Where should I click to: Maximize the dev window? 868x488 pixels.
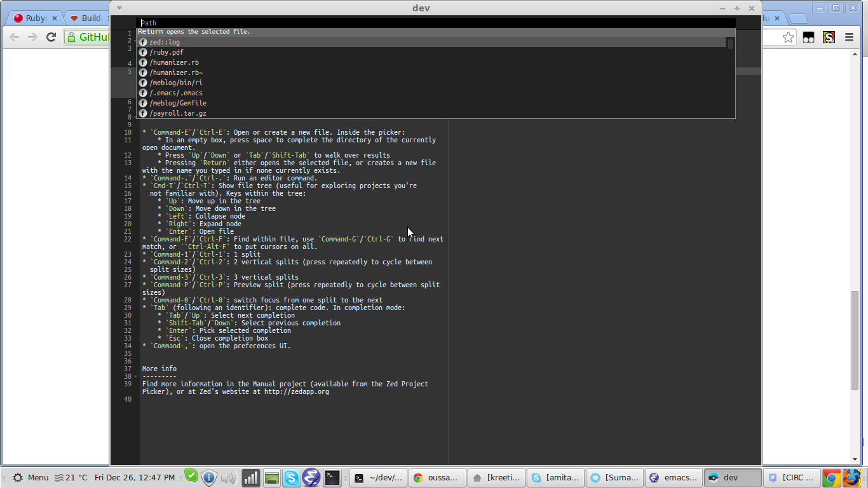[737, 8]
